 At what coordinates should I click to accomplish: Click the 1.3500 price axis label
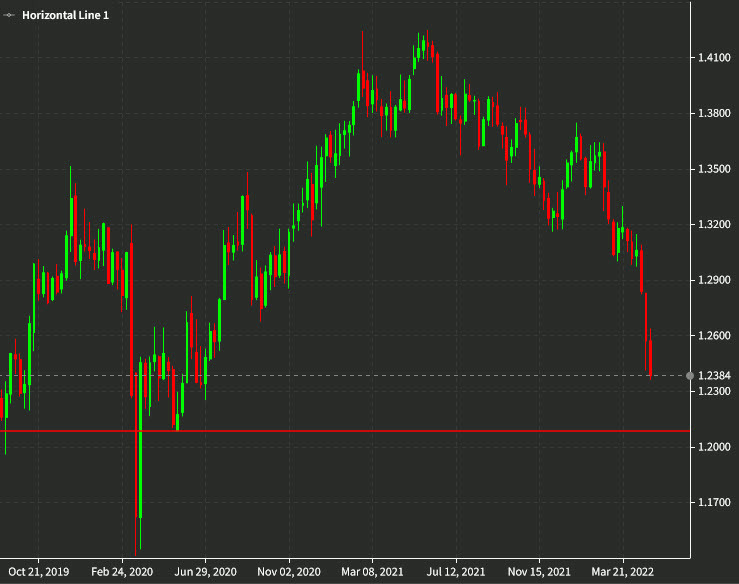pyautogui.click(x=714, y=169)
